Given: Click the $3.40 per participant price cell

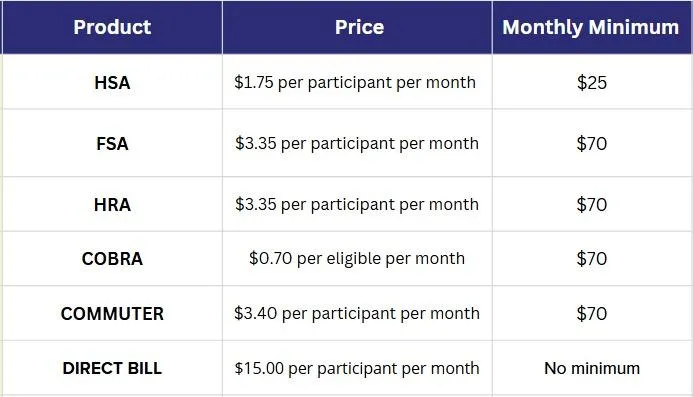Looking at the screenshot, I should point(357,313).
